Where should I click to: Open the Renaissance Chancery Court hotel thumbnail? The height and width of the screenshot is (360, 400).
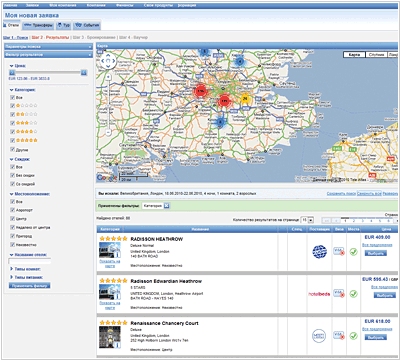click(110, 337)
